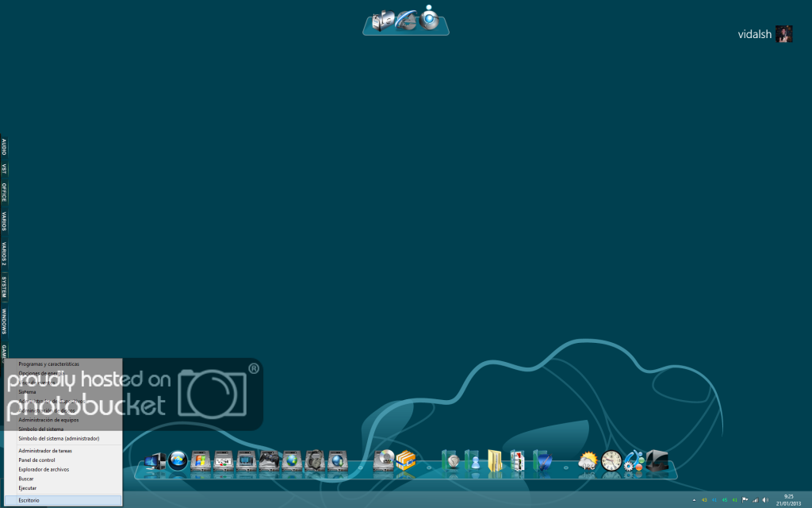The width and height of the screenshot is (812, 508).
Task: Open the blue gear settings icon on the dock
Action: pos(631,460)
